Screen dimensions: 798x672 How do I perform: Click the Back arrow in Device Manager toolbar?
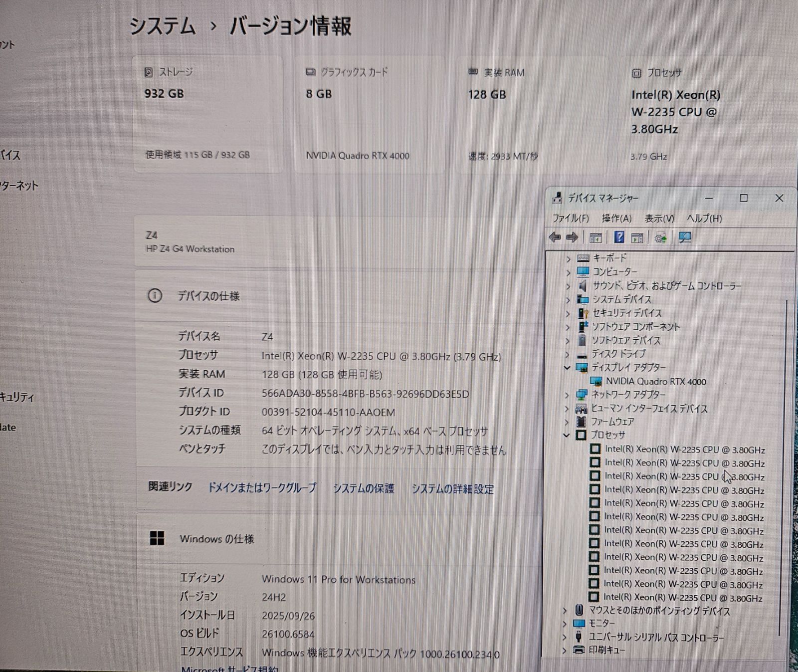coord(555,238)
